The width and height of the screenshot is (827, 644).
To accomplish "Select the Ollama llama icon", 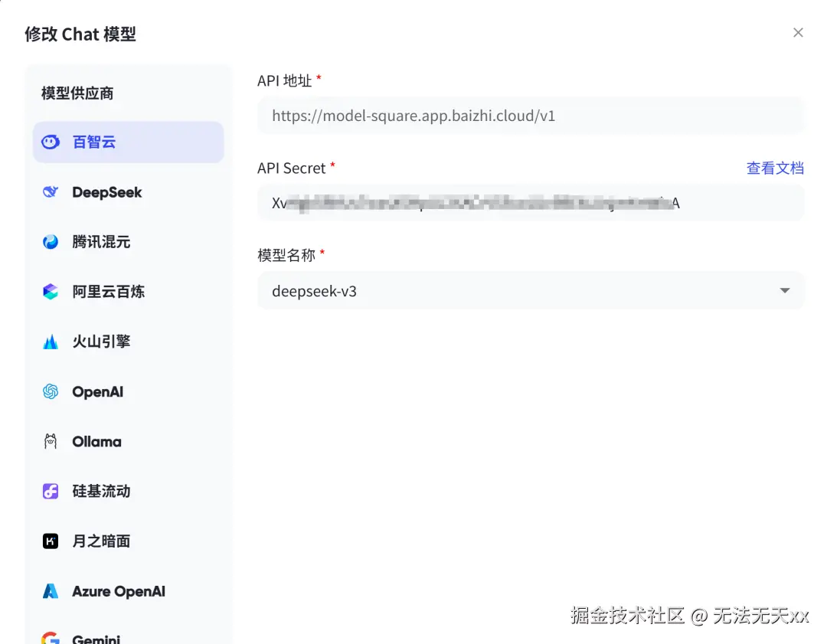I will [x=51, y=441].
